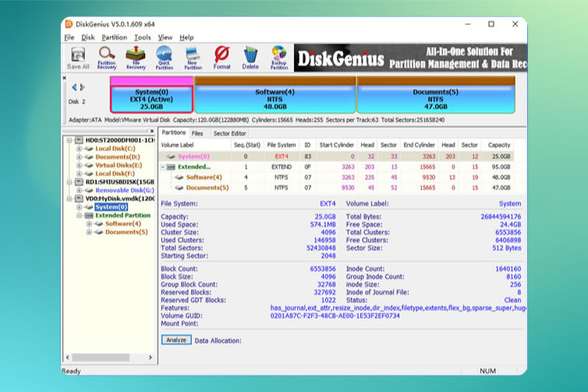Click the NUM indicator in status bar
This screenshot has height=392, width=588.
tap(487, 371)
